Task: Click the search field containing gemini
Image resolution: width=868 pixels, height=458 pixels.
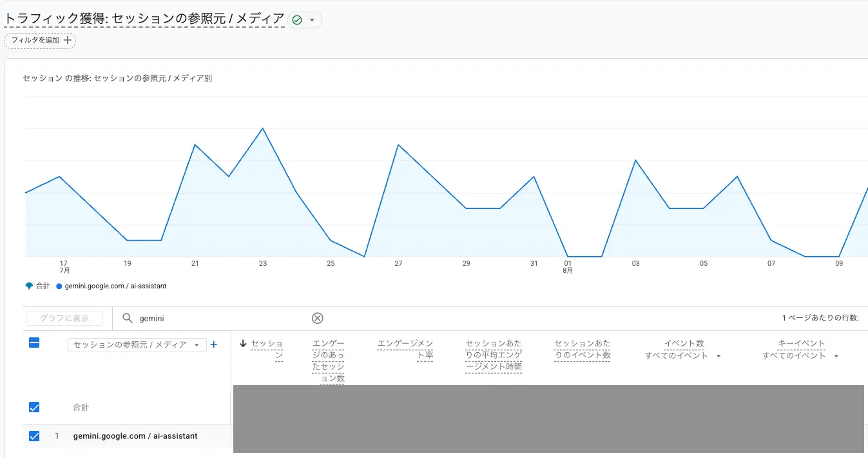Action: 222,318
